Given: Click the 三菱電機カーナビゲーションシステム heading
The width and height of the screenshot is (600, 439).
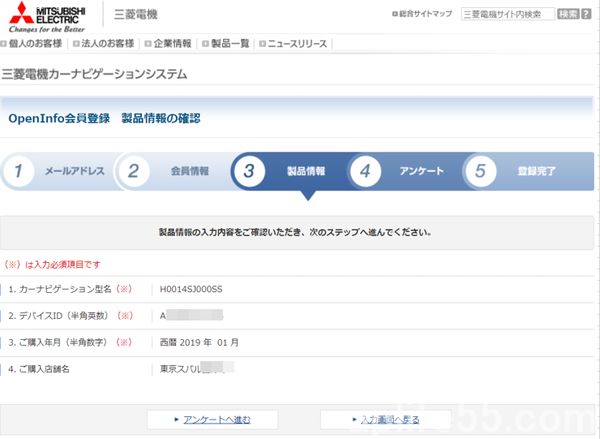Looking at the screenshot, I should pyautogui.click(x=94, y=75).
